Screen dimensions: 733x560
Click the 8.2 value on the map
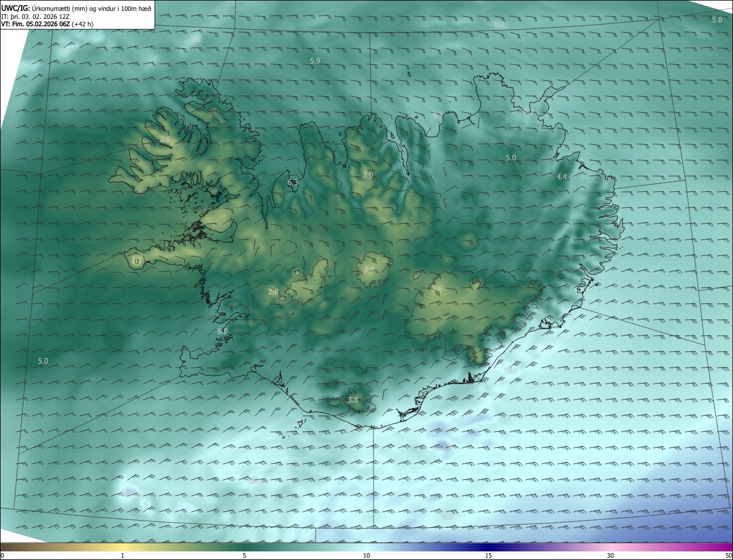(499, 25)
